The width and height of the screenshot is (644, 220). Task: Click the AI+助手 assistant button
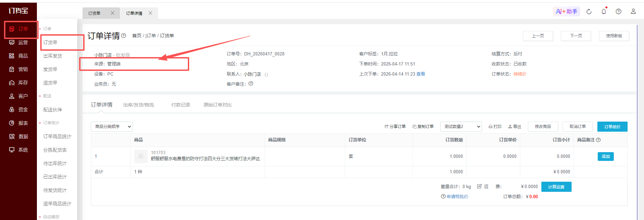[566, 11]
